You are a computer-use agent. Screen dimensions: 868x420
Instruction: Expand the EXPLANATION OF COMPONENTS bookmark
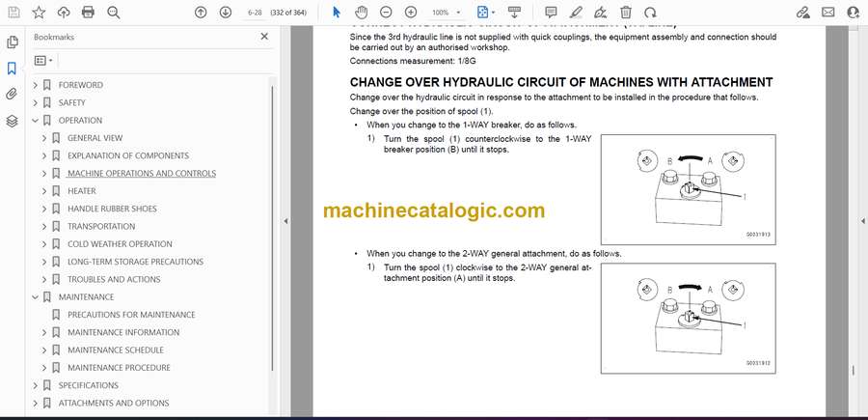click(x=44, y=155)
